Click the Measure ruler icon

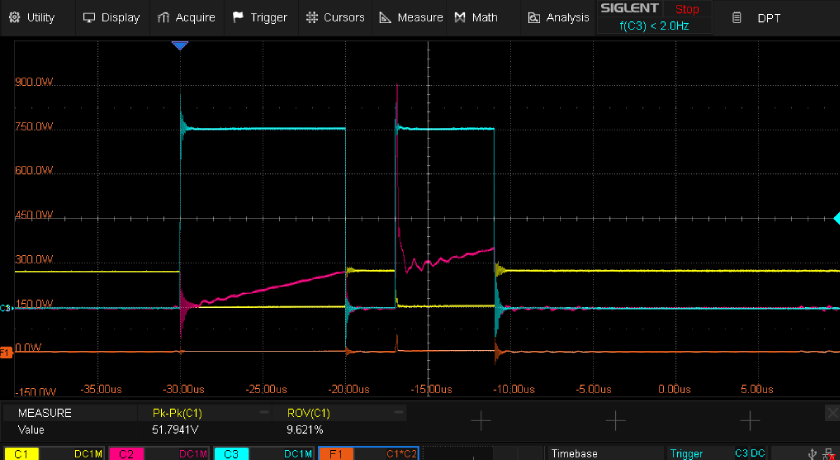386,18
